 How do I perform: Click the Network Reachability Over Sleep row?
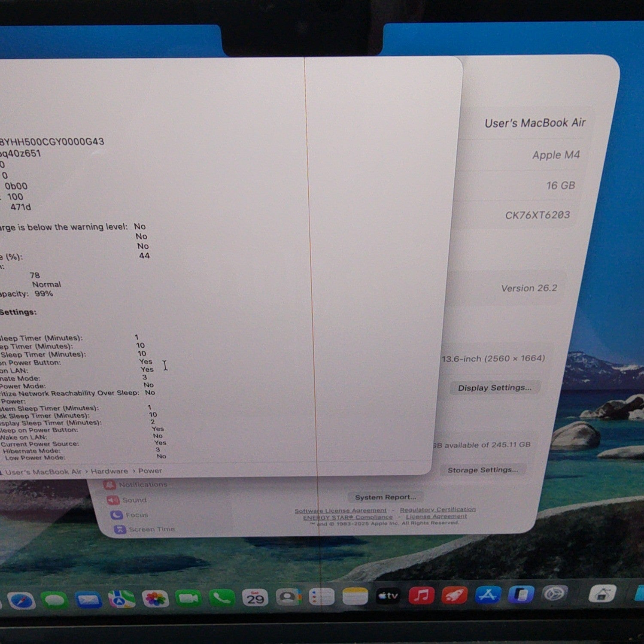[x=77, y=393]
